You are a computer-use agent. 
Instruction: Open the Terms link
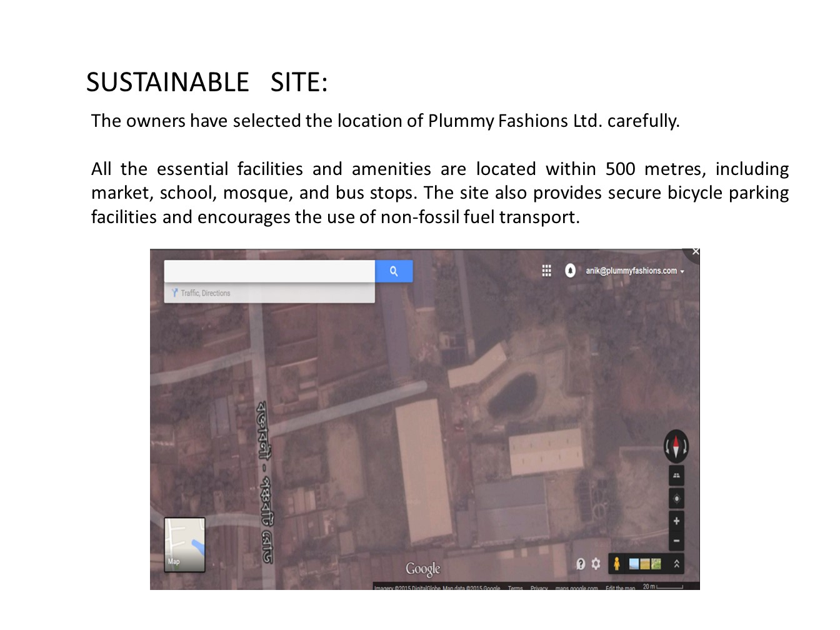point(514,588)
